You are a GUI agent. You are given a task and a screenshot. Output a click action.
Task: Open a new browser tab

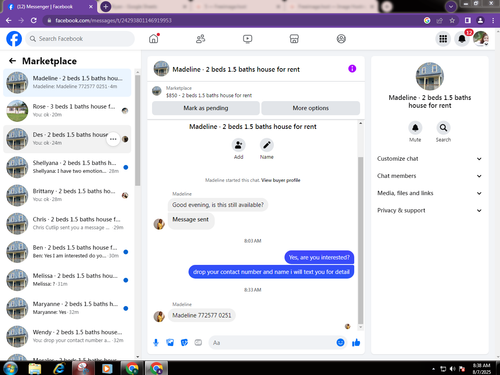[x=106, y=6]
